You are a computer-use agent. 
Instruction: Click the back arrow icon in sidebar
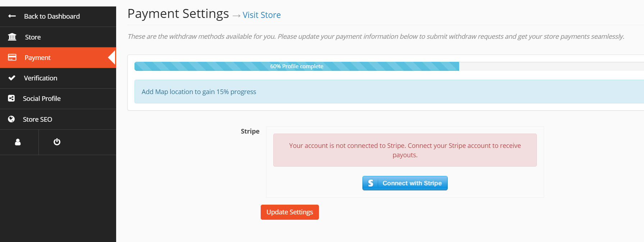[12, 16]
